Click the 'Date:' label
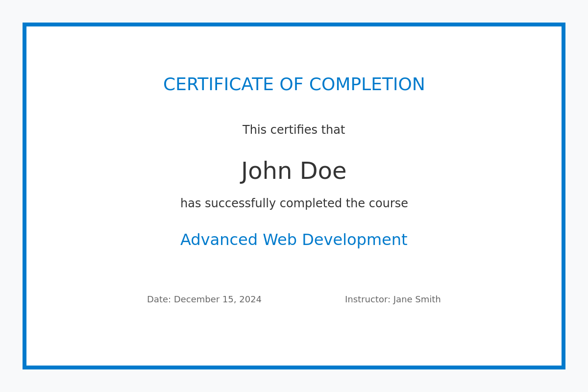 tap(159, 299)
